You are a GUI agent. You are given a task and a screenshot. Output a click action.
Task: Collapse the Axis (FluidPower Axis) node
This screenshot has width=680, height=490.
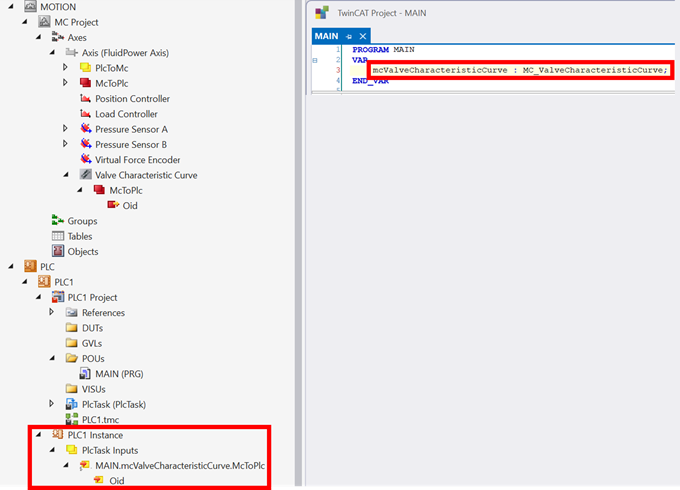(52, 52)
